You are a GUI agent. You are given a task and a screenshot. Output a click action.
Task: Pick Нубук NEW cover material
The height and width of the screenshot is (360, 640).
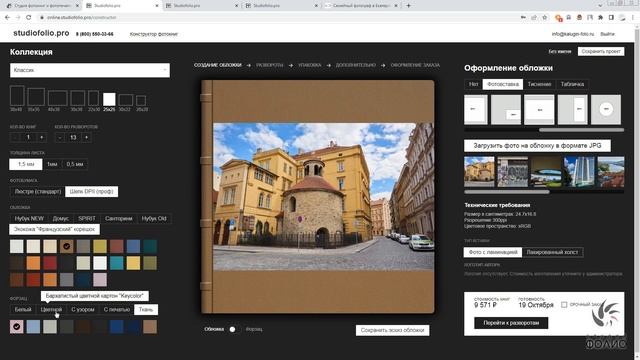29,218
